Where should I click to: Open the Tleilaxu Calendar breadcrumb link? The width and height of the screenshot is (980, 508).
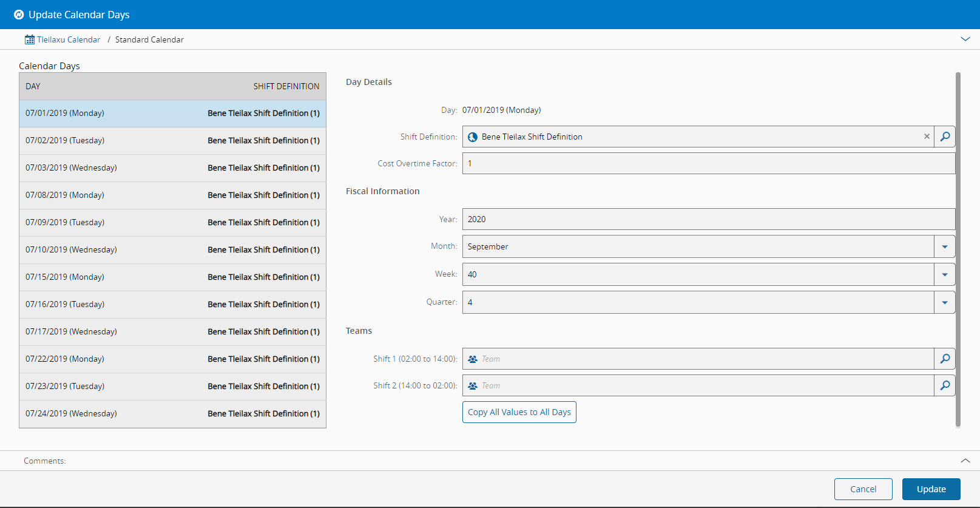(x=69, y=39)
